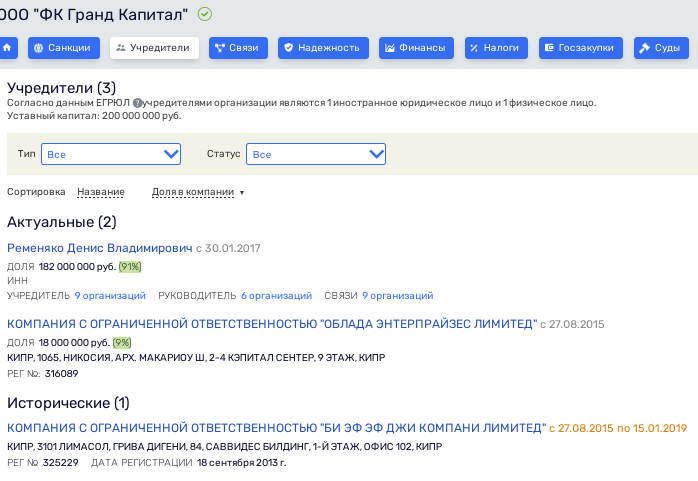This screenshot has height=481, width=698.
Task: Click the date range с 27.08.2015 по 15.01.2019
Action: pyautogui.click(x=618, y=428)
